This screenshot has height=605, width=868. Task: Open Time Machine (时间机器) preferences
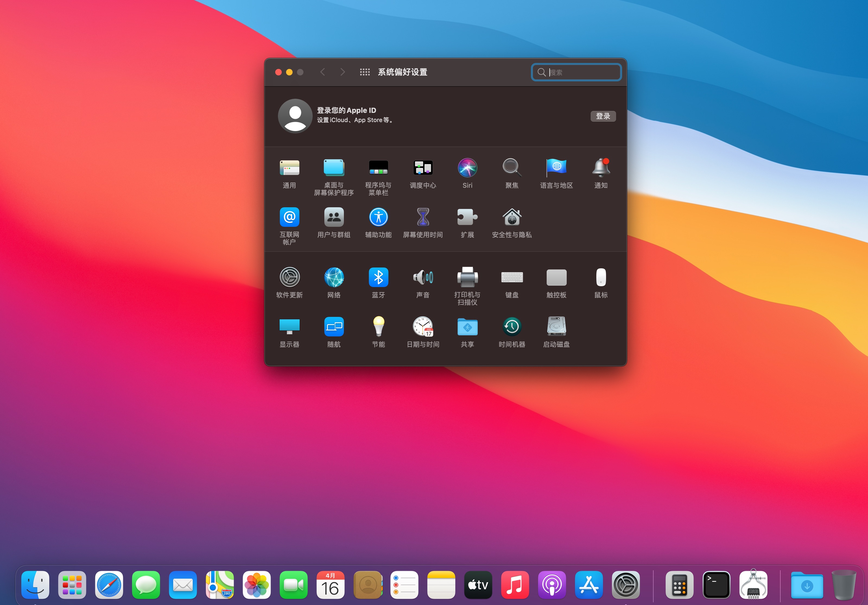pos(512,327)
